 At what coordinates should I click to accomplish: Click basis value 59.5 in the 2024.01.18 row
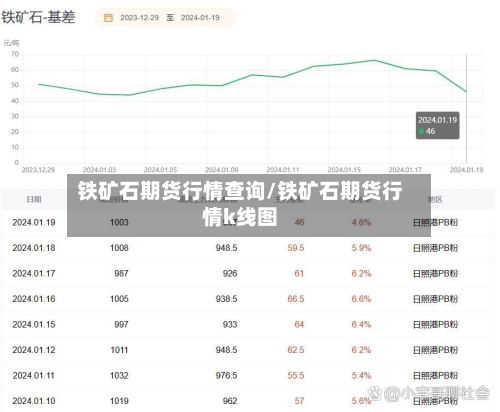click(296, 248)
